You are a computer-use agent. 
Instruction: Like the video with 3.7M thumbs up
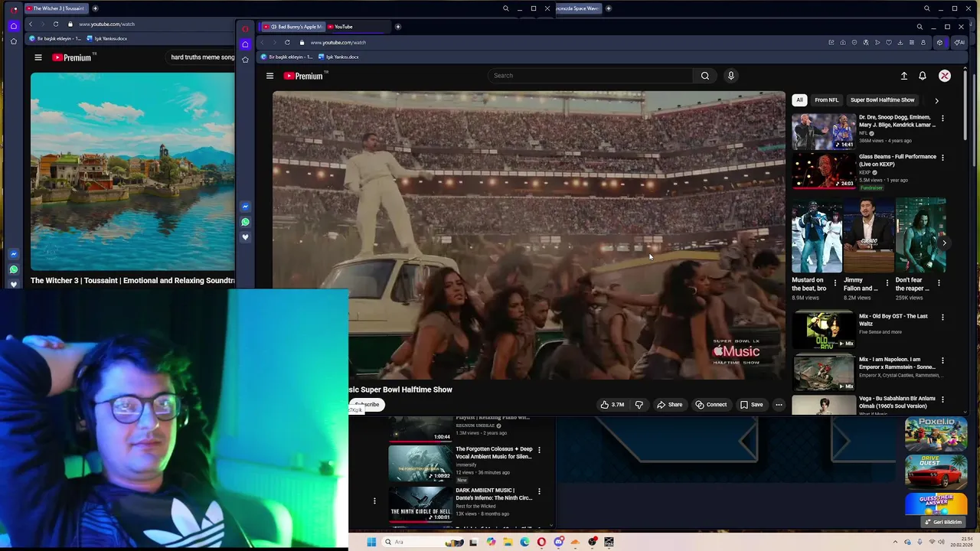612,405
